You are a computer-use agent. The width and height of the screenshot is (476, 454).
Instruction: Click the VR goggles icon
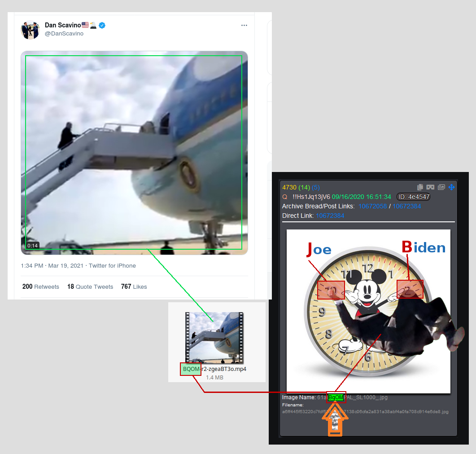click(431, 187)
